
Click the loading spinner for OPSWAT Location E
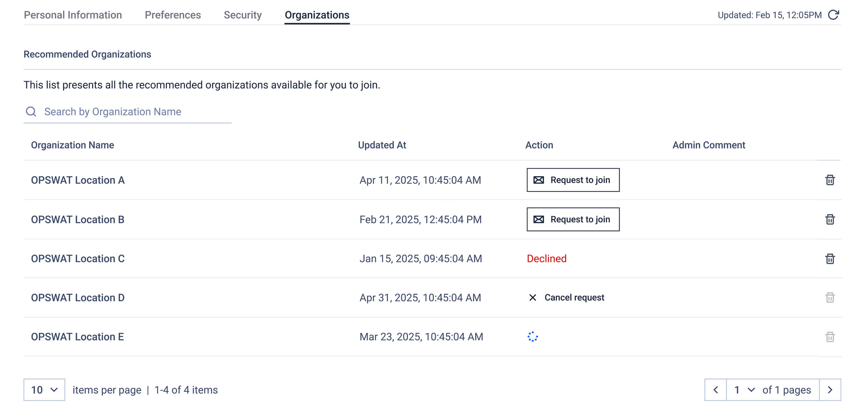(533, 337)
